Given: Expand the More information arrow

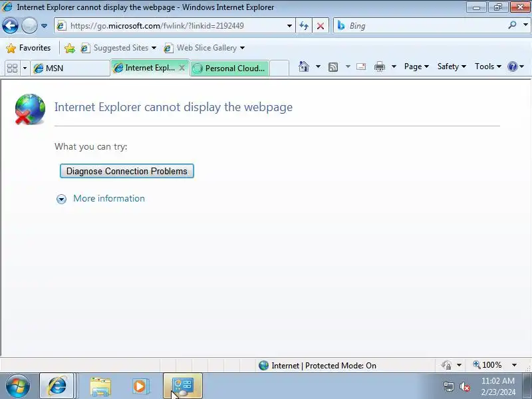Looking at the screenshot, I should (x=61, y=199).
